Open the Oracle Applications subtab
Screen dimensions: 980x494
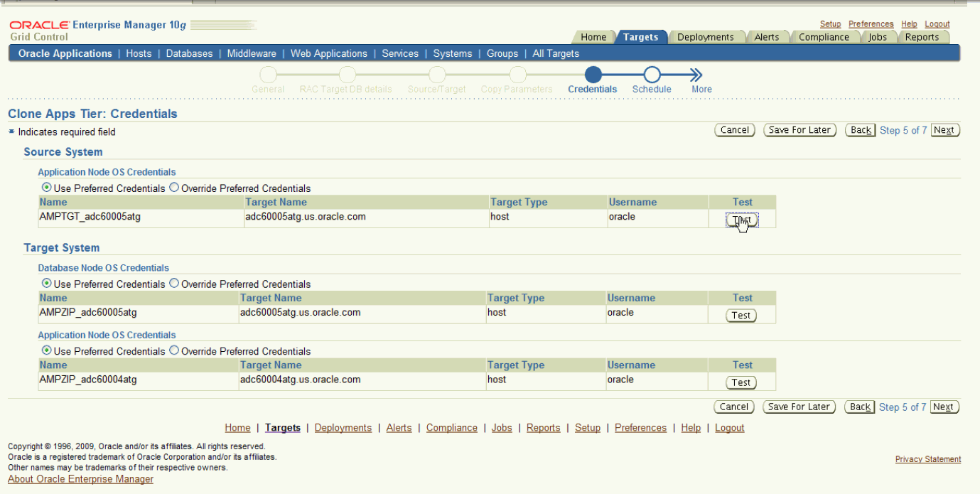coord(65,53)
